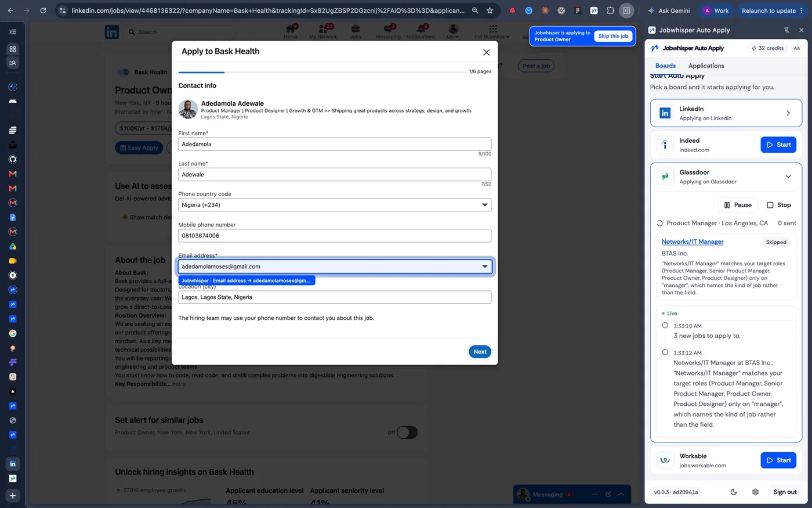Screen dimensions: 812x508
Task: Switch Jobwhisper to dark mode moon icon
Action: [x=734, y=492]
